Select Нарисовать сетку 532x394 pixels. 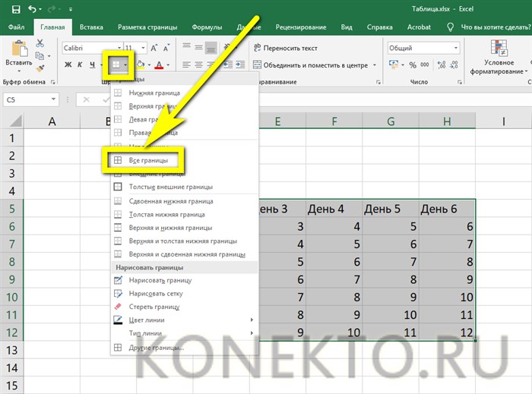pyautogui.click(x=185, y=293)
